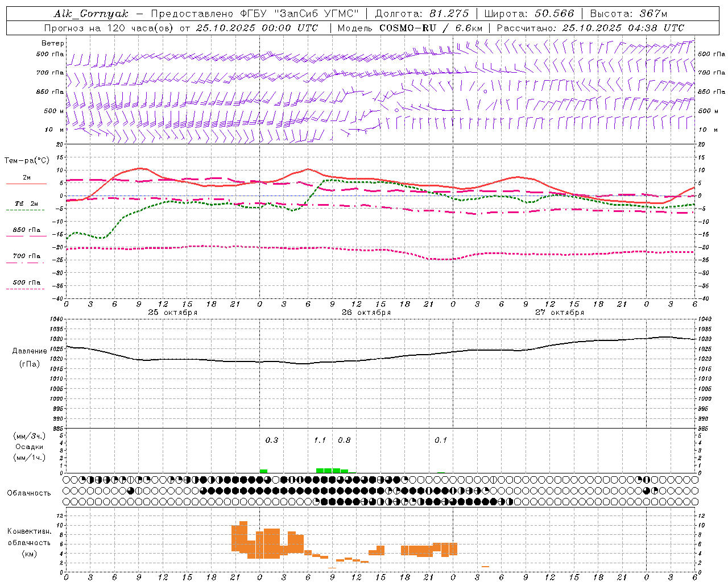This screenshot has width=728, height=582.
Task: Click the tallest orange convective cloud bar
Action: coord(243,538)
